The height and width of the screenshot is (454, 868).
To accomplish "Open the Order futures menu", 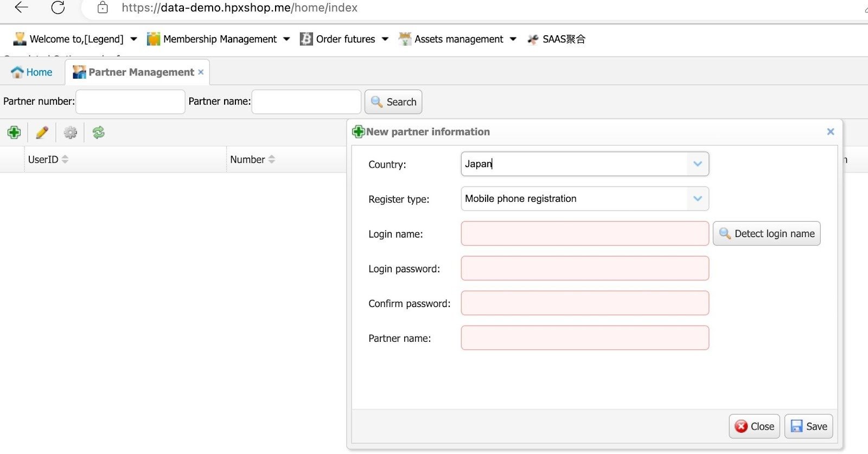I will 344,39.
